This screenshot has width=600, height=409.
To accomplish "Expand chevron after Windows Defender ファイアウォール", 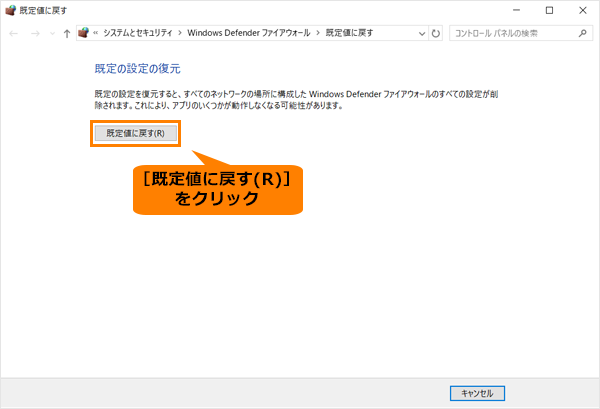I will coord(318,33).
